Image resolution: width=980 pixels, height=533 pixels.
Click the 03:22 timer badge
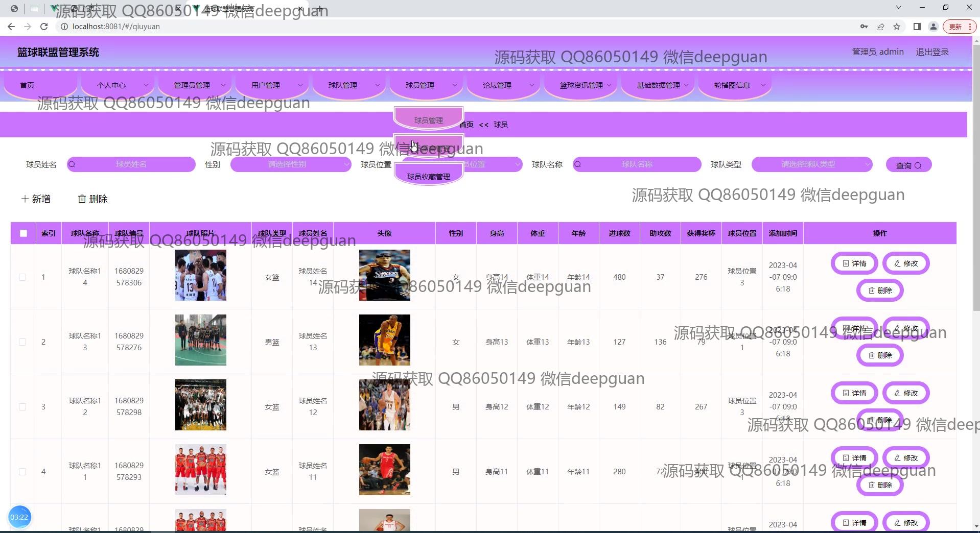point(19,517)
